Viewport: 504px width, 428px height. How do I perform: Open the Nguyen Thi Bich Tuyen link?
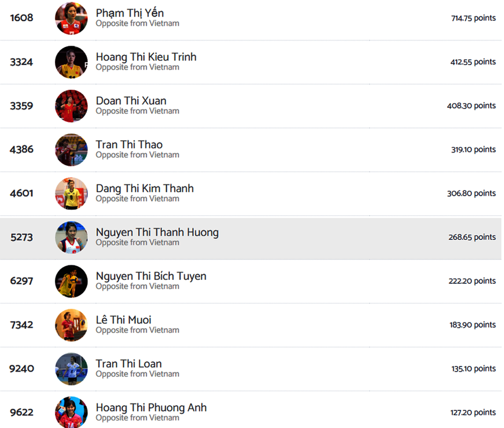coord(151,276)
